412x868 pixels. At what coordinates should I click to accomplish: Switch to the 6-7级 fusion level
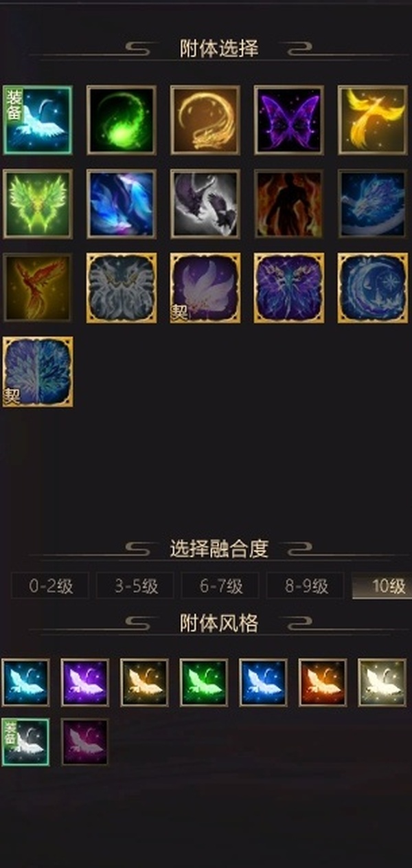click(x=220, y=586)
